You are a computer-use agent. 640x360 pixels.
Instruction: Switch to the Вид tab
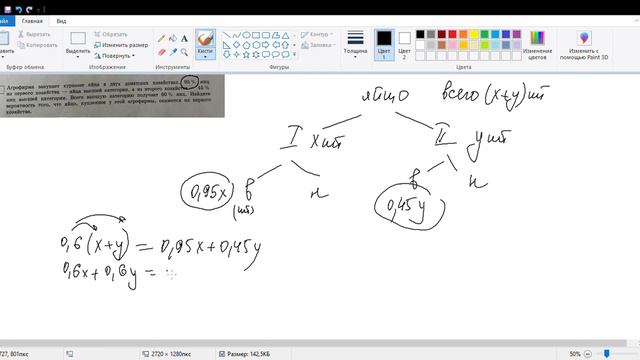coord(61,21)
